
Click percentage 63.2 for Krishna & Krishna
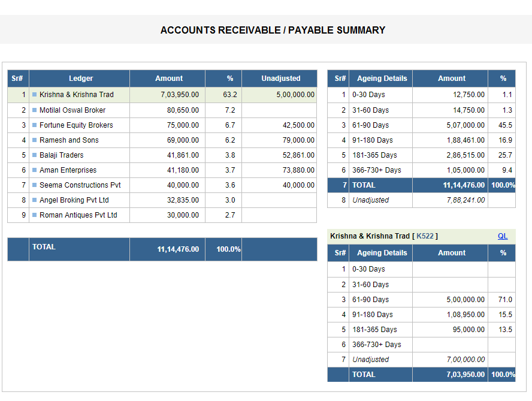(x=230, y=95)
